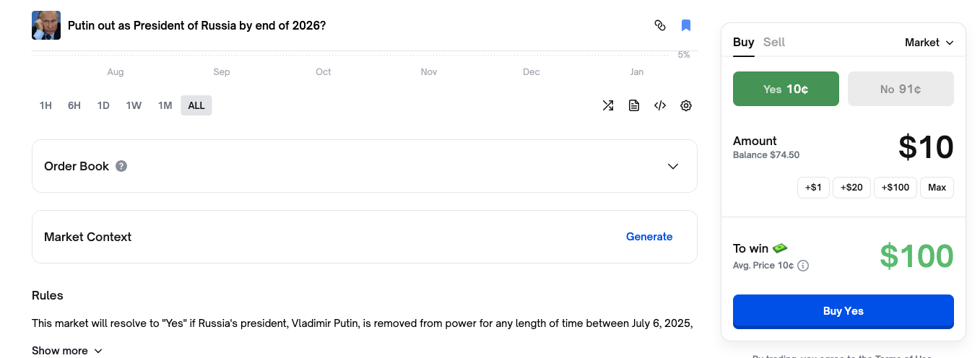Open the Market order type dropdown
Image resolution: width=980 pixels, height=358 pixels.
pos(929,43)
